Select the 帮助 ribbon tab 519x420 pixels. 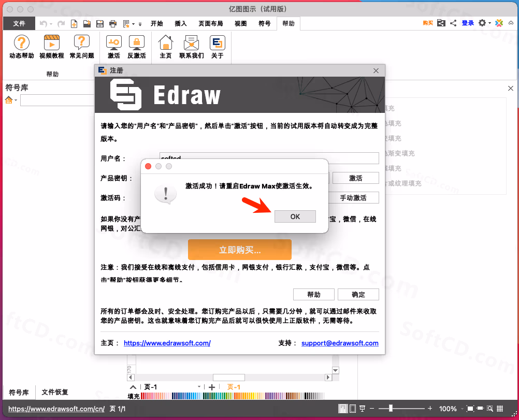tap(289, 23)
